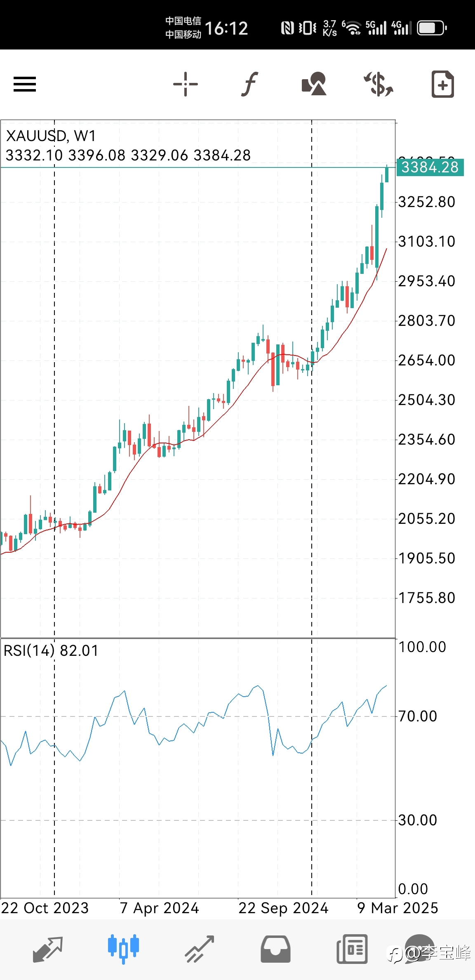Tap the 9 Mar 2025 date label
This screenshot has height=980, width=475.
coord(397,908)
